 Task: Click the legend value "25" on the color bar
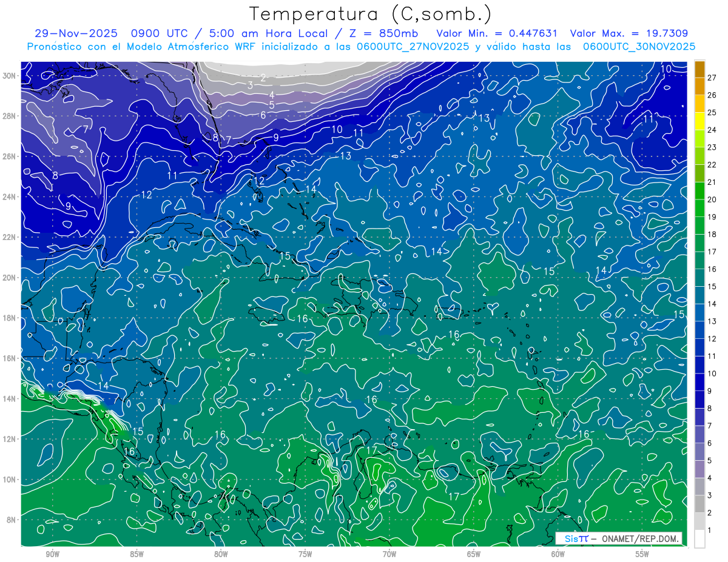(x=712, y=112)
